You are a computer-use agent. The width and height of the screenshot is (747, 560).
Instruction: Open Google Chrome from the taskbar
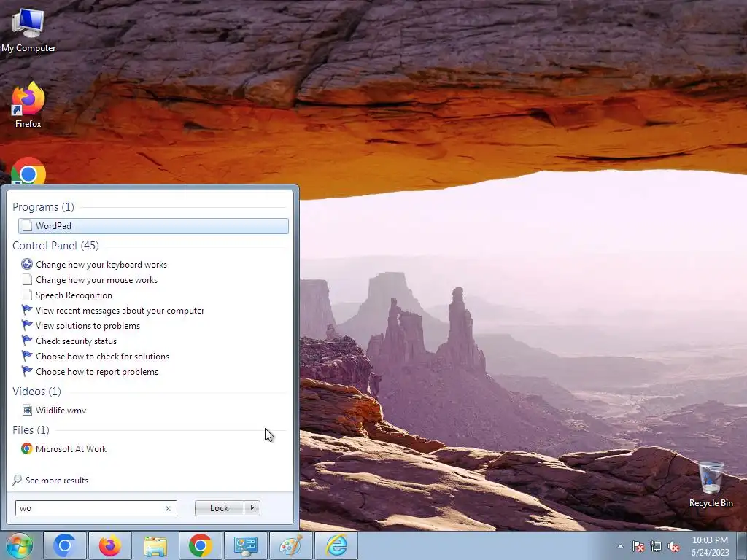coord(200,545)
